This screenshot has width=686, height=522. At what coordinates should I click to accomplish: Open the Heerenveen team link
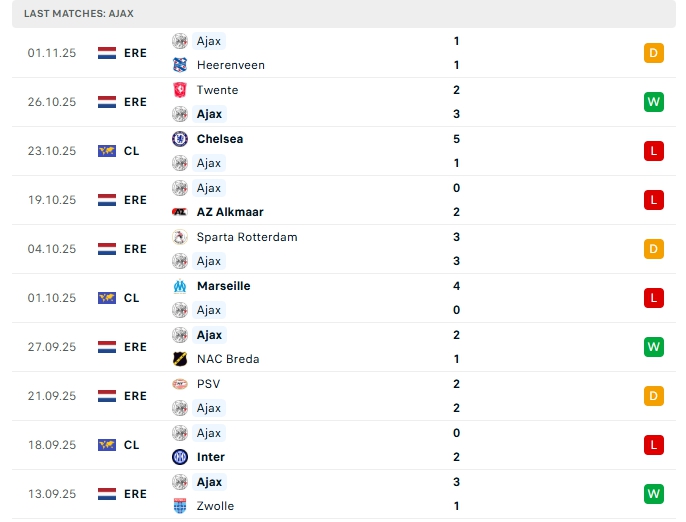point(231,65)
